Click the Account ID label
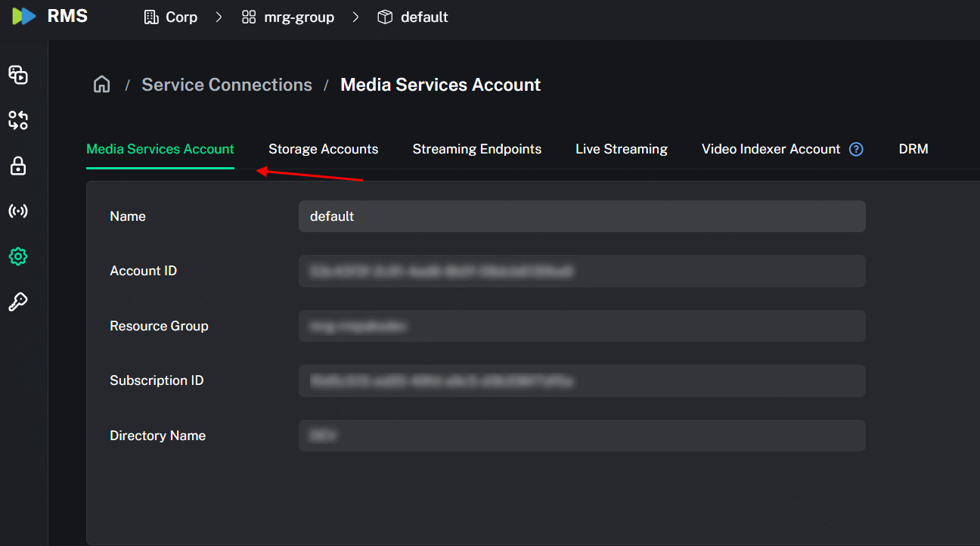Viewport: 980px width, 546px height. click(x=144, y=271)
